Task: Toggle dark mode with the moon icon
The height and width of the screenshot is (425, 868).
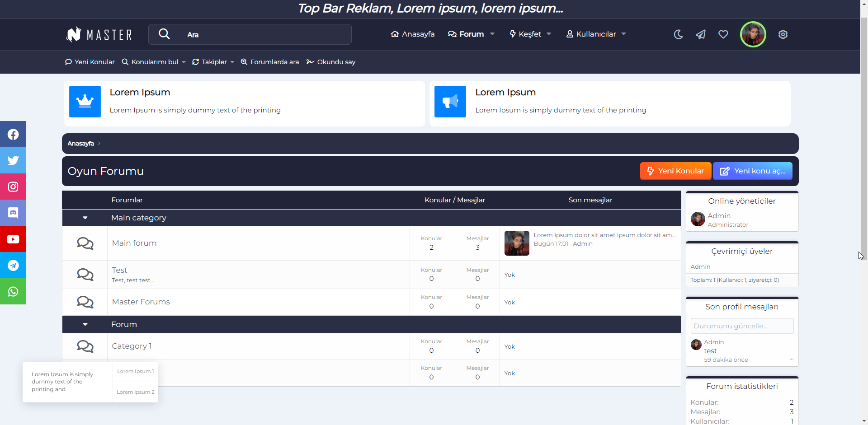Action: (x=678, y=34)
